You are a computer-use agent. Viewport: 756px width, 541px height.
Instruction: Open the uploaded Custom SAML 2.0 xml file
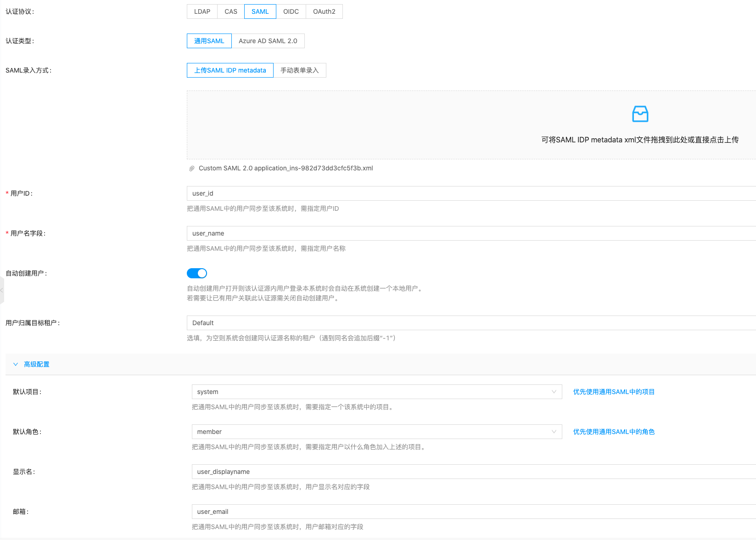click(x=286, y=168)
